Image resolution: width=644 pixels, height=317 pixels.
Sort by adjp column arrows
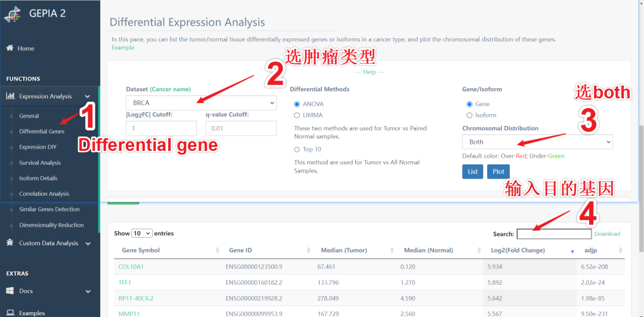[x=620, y=250]
